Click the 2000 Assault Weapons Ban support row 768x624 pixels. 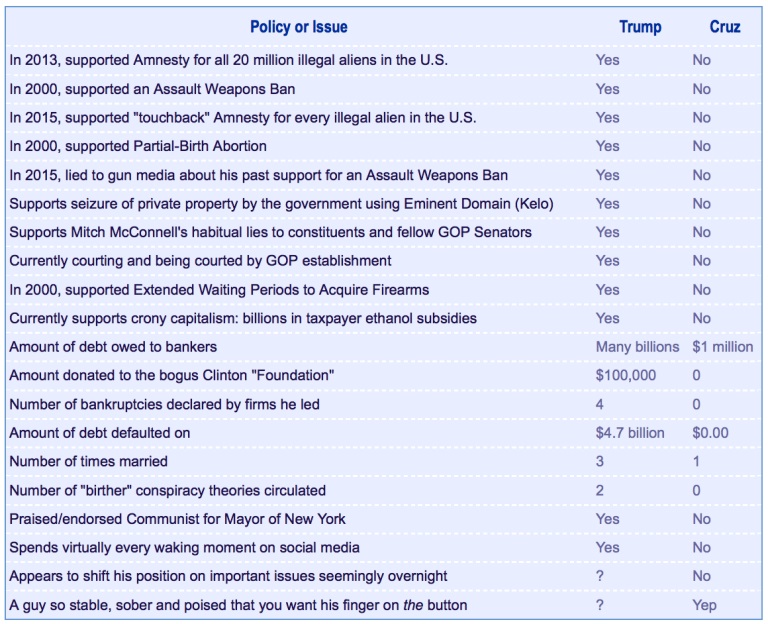[x=152, y=89]
